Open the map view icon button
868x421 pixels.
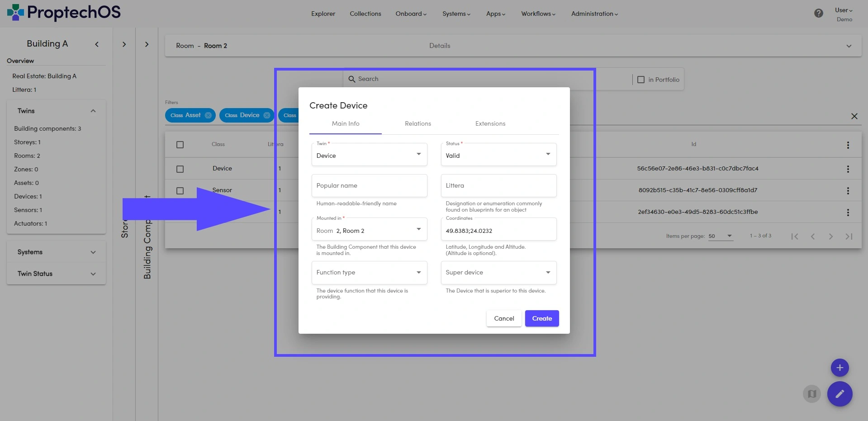[812, 394]
